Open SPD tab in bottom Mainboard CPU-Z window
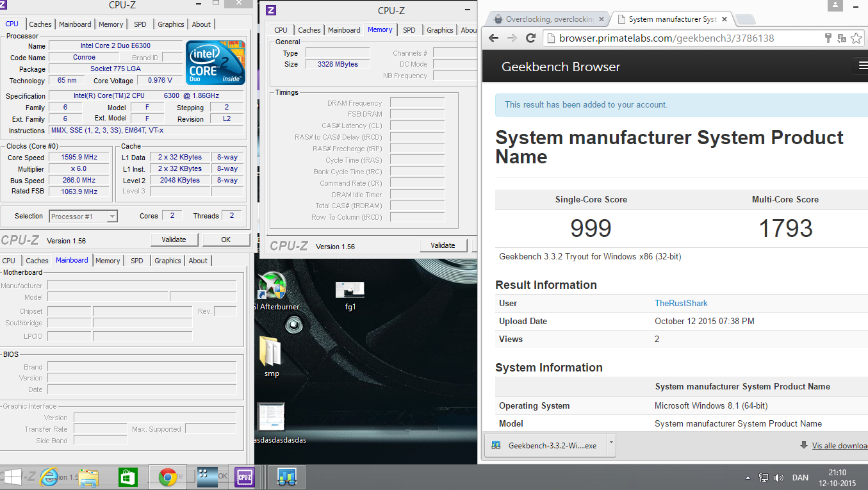Viewport: 868px width, 490px height. [x=136, y=261]
